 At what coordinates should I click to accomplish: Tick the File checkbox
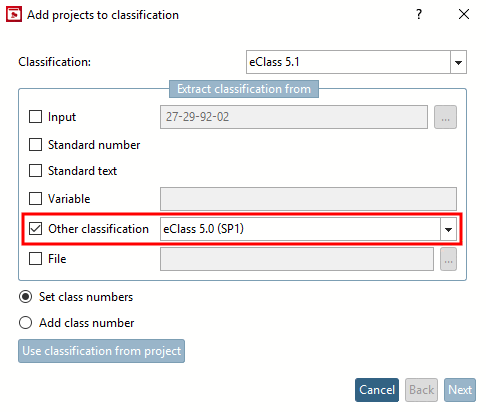click(35, 259)
